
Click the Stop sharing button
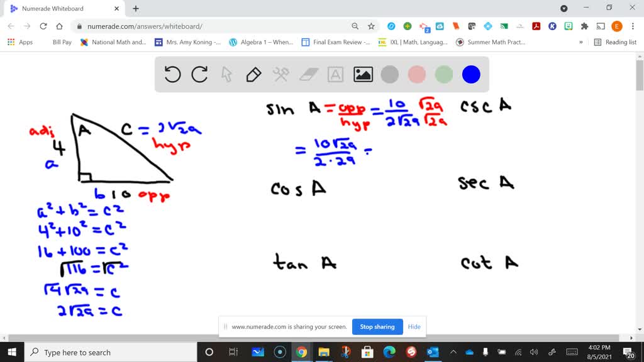(377, 327)
